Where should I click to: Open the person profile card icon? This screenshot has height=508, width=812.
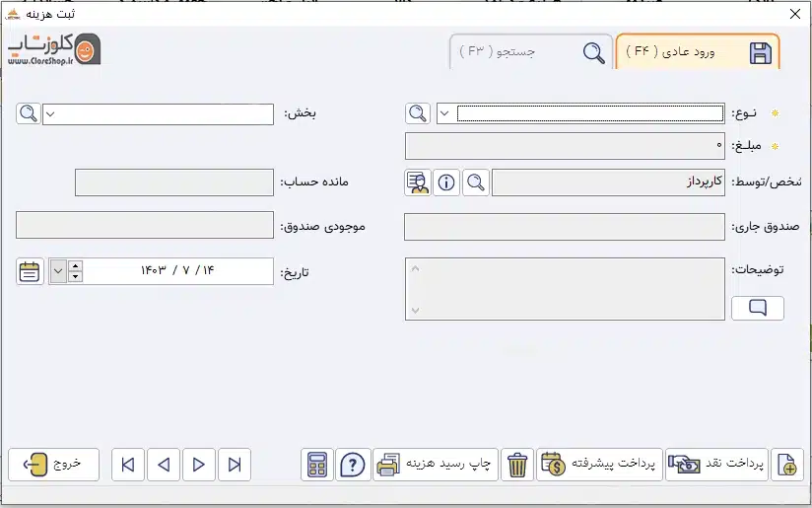tap(418, 182)
